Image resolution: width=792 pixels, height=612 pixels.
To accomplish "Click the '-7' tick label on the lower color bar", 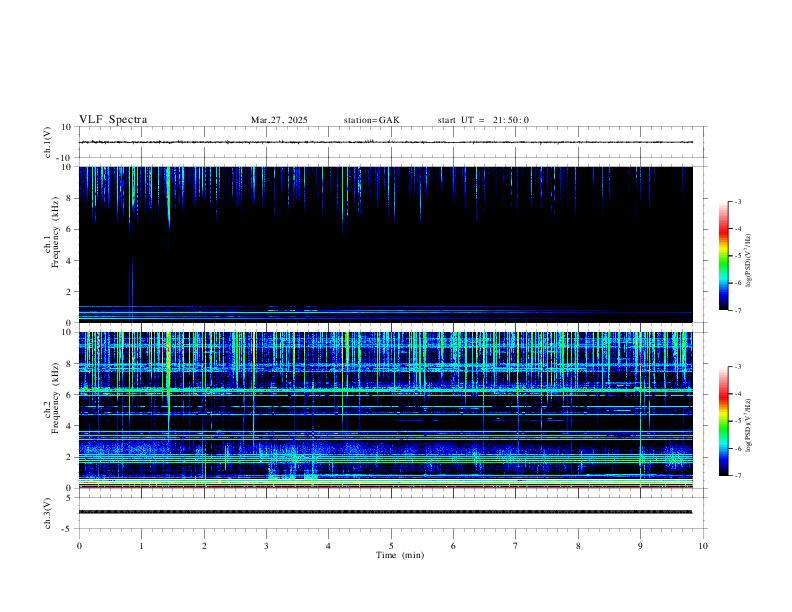I will point(737,476).
